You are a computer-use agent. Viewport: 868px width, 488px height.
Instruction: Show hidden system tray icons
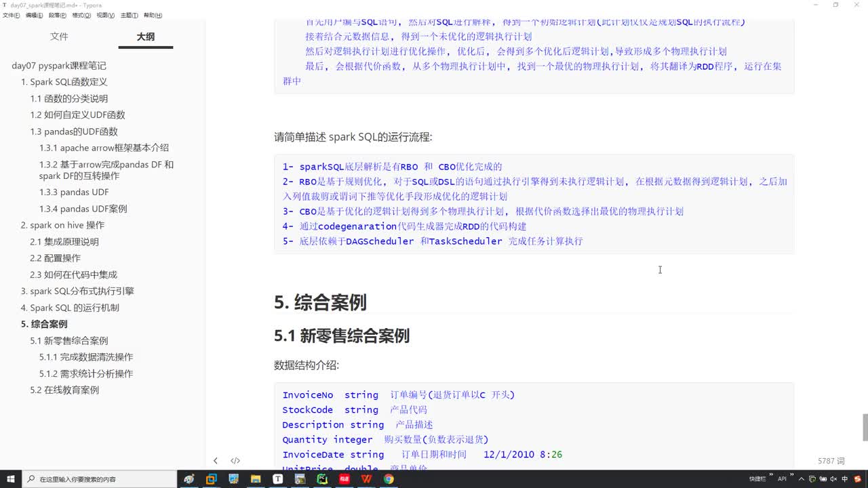[x=801, y=479]
